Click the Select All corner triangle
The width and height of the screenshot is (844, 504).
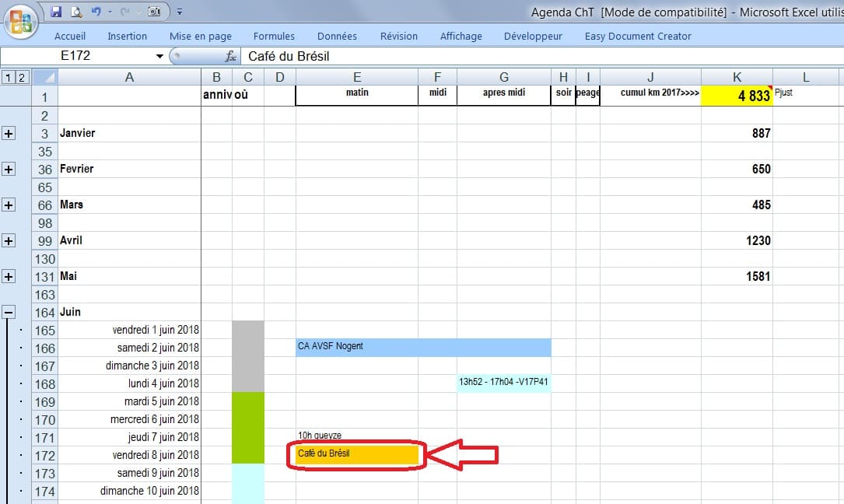click(x=45, y=77)
